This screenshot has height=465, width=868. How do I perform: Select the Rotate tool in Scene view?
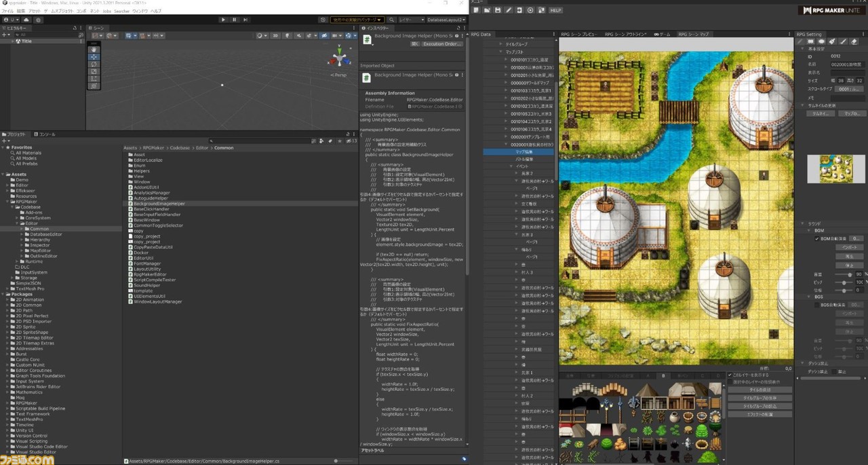(x=94, y=64)
